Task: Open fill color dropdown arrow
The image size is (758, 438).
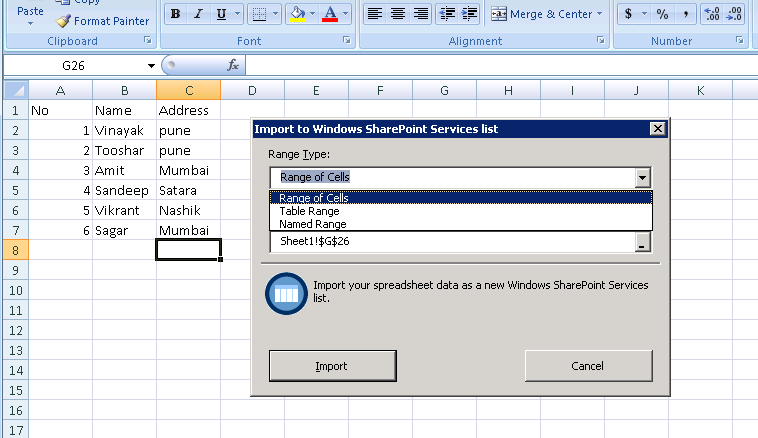Action: pos(313,14)
